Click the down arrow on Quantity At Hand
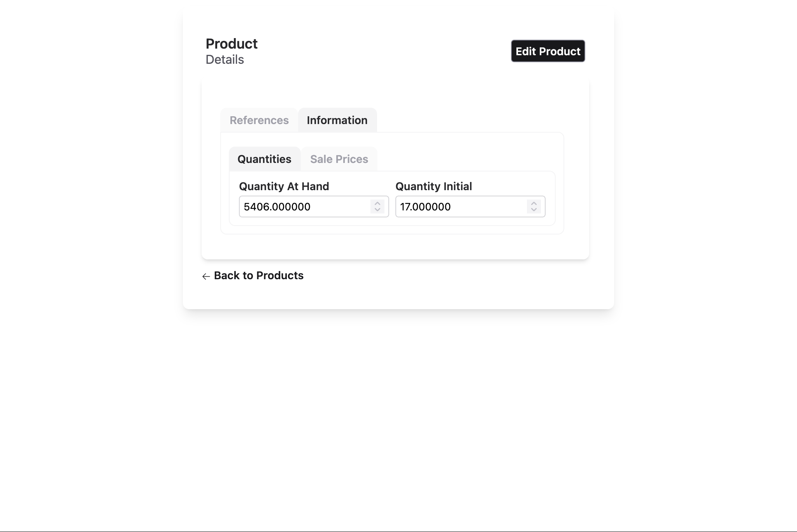 (x=377, y=210)
